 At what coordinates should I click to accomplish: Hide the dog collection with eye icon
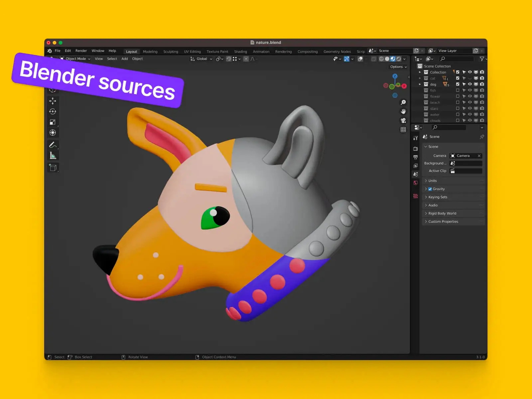470,84
